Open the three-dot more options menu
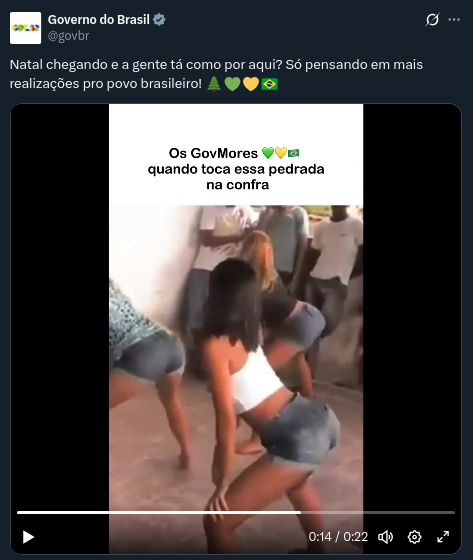473x560 pixels. [454, 19]
